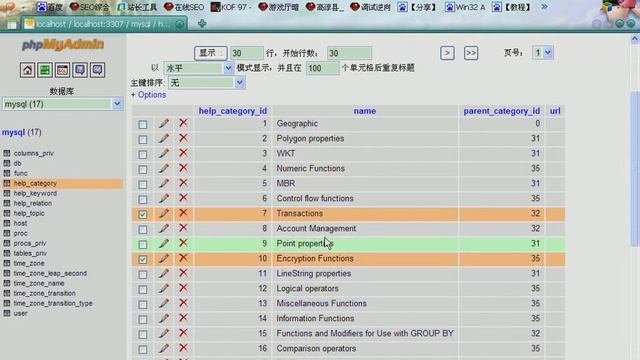Edit the Polygon properties row pencil

[x=164, y=138]
